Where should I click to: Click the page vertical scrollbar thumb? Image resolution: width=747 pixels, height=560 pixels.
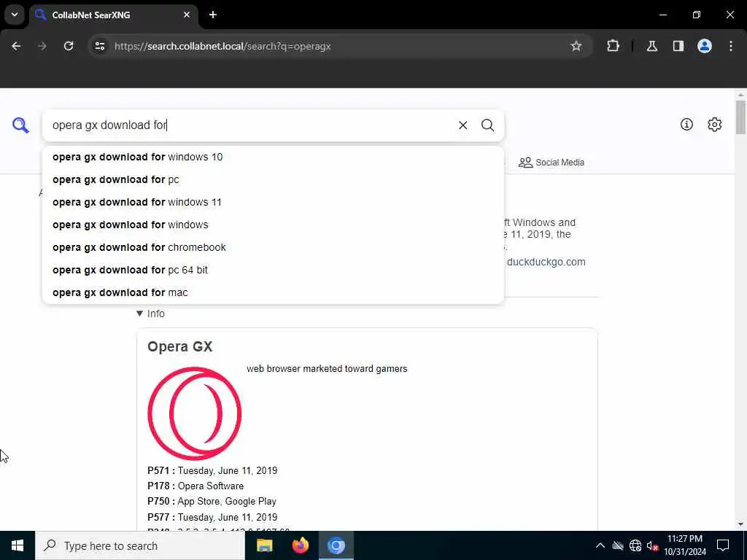click(x=740, y=117)
